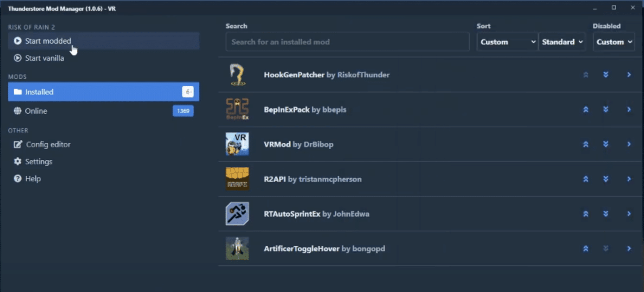Click the Online count badge 1369
644x292 pixels.
pyautogui.click(x=183, y=111)
